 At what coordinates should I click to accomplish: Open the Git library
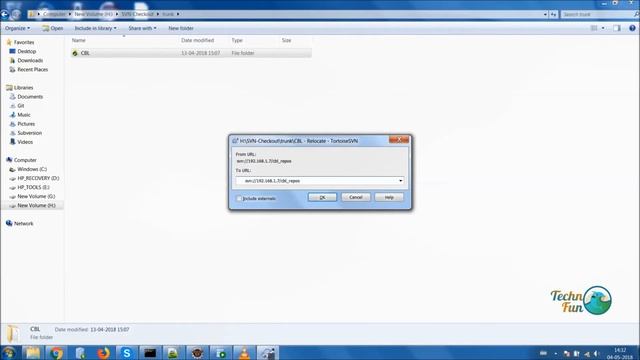pyautogui.click(x=20, y=106)
